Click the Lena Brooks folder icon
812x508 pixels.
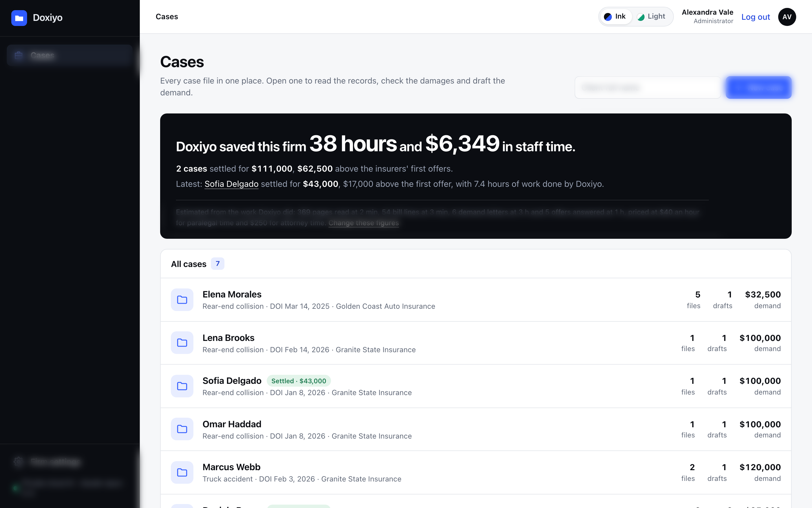point(182,343)
